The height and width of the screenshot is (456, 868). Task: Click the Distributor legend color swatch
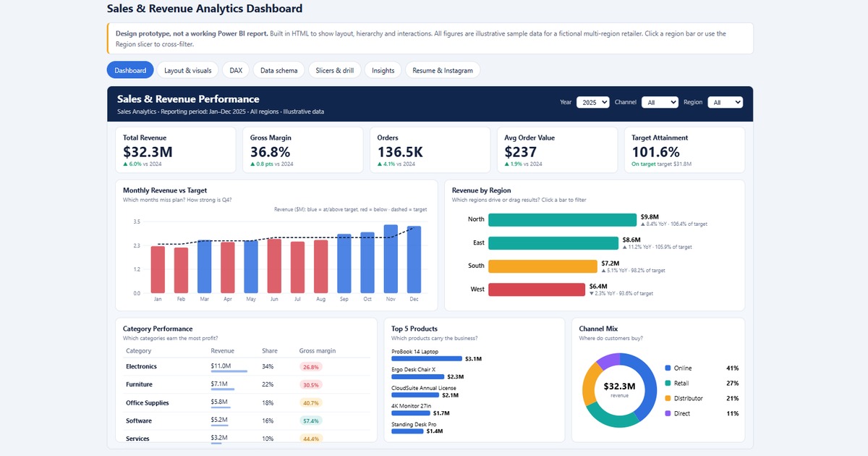coord(668,399)
